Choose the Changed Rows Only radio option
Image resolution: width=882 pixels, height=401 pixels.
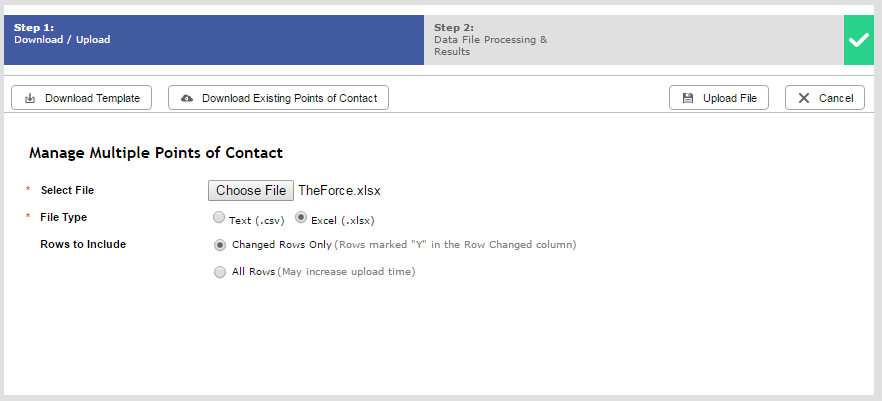(219, 245)
